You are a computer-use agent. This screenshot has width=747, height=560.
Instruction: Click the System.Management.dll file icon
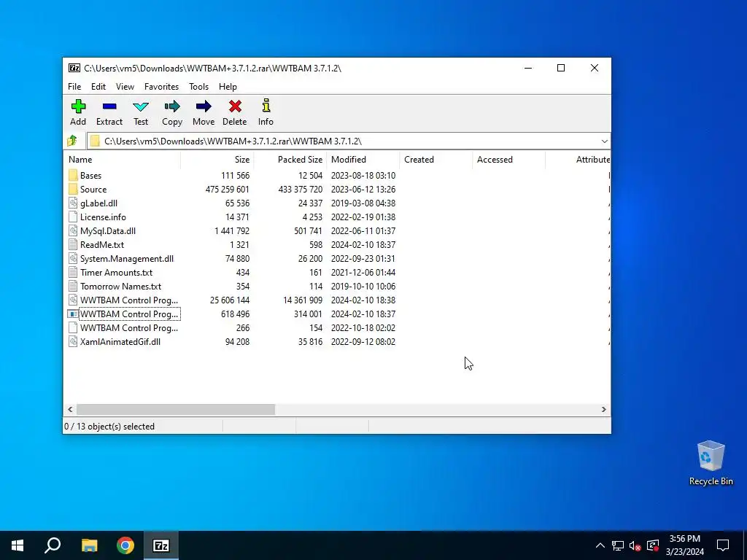coord(73,258)
